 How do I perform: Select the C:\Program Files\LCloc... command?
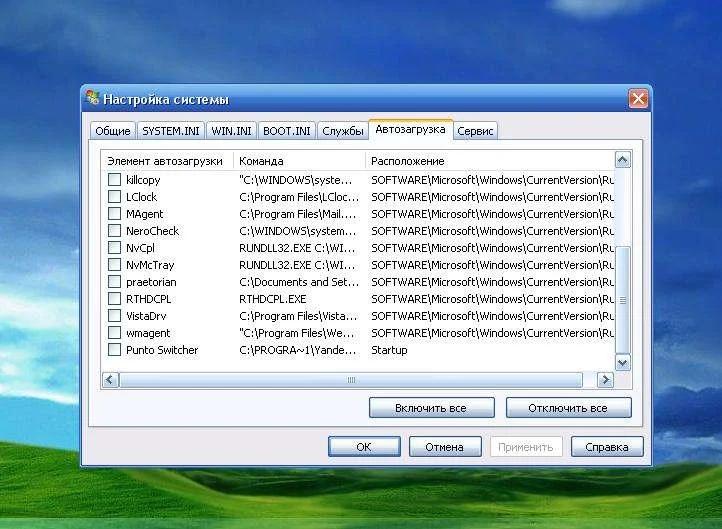(x=299, y=197)
